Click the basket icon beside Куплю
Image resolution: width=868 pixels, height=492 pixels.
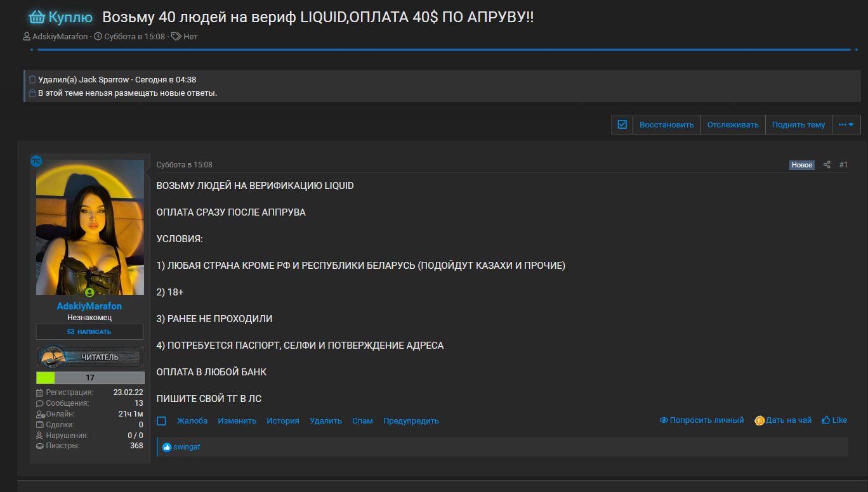[37, 17]
